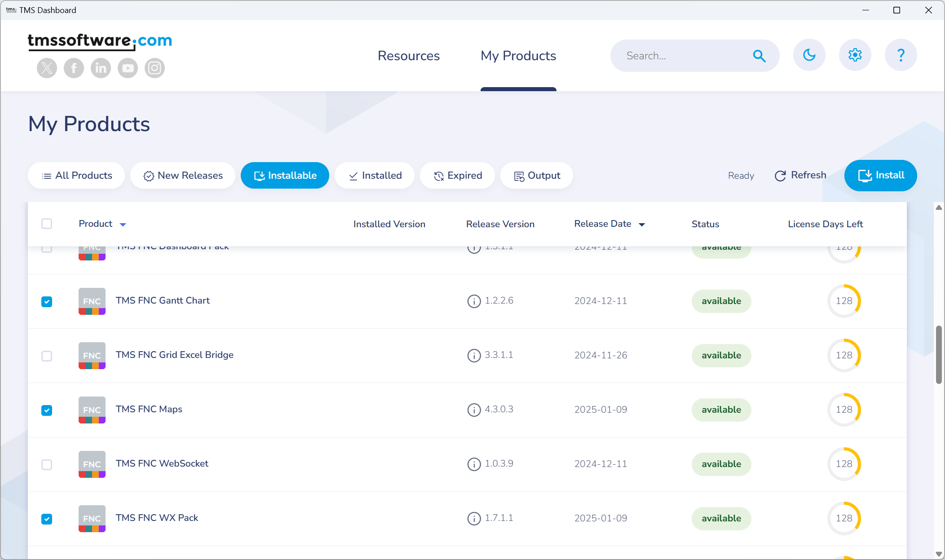Open the X (Twitter) social link icon

point(47,68)
